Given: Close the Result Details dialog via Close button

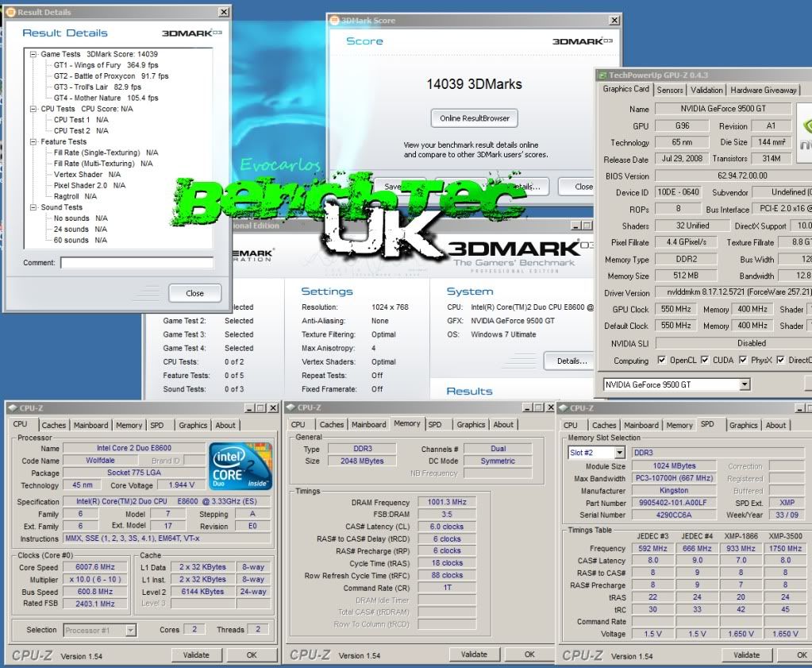Looking at the screenshot, I should click(194, 293).
